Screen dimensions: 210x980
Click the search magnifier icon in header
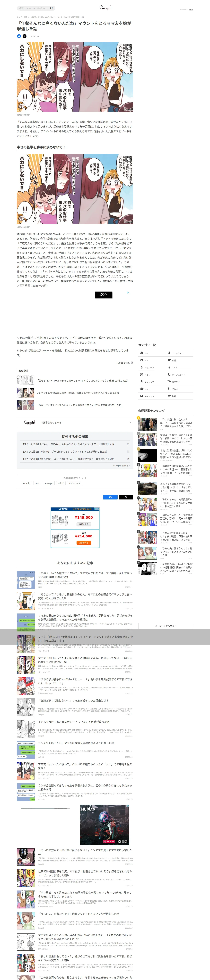(x=52, y=8)
